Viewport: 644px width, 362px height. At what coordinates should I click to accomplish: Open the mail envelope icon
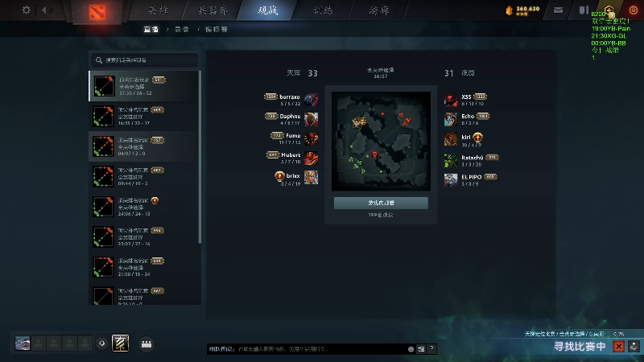[x=558, y=10]
